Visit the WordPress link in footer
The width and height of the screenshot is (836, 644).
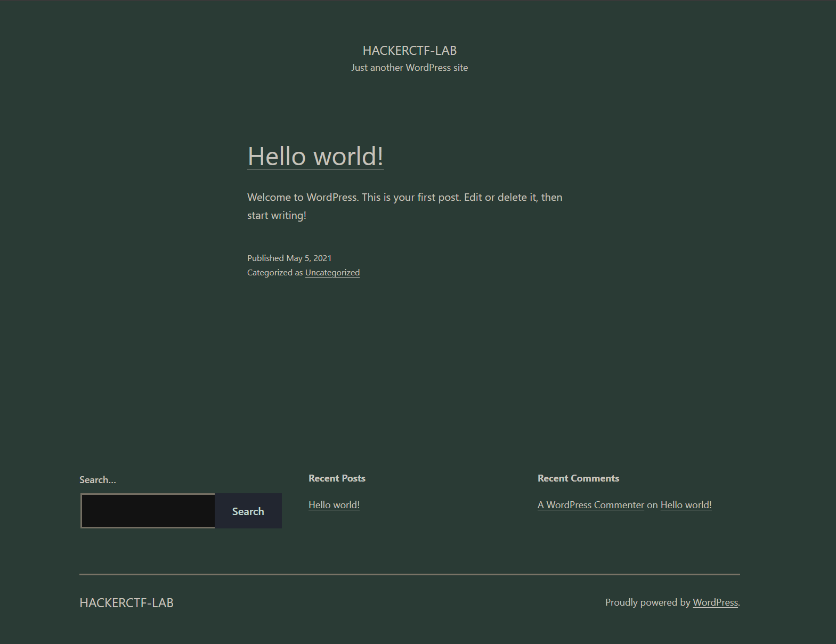tap(715, 602)
